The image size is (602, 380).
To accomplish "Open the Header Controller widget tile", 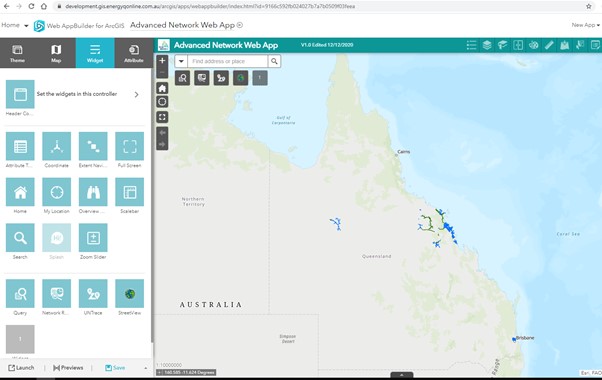I will pos(20,94).
